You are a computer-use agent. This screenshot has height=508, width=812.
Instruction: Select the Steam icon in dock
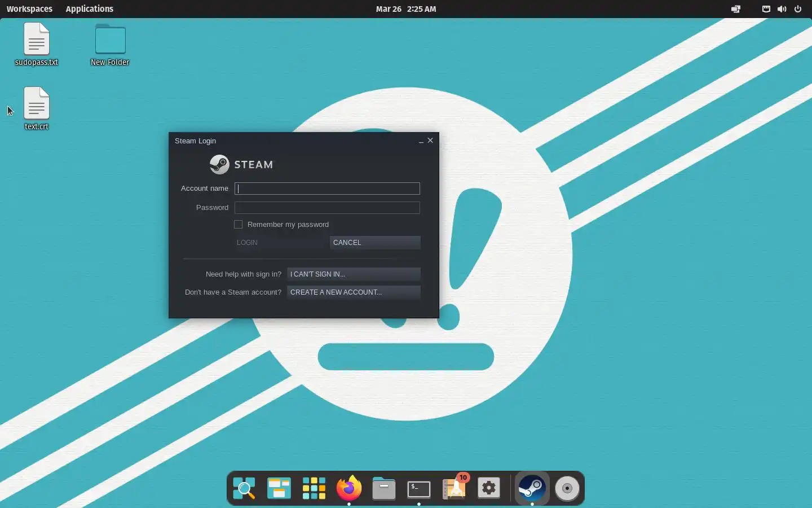532,488
